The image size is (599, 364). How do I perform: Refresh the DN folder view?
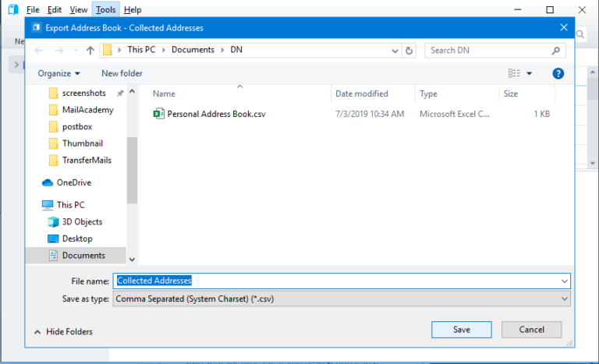[x=409, y=51]
